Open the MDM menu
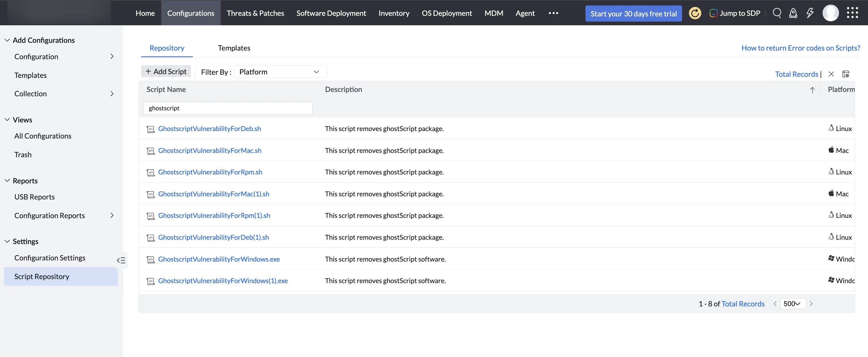The width and height of the screenshot is (868, 357). point(494,13)
